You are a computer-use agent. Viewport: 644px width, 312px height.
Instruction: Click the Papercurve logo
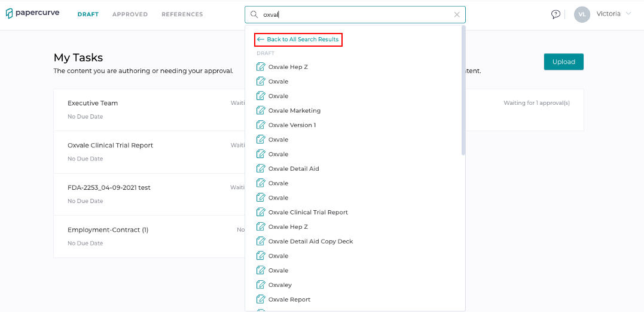[x=32, y=13]
